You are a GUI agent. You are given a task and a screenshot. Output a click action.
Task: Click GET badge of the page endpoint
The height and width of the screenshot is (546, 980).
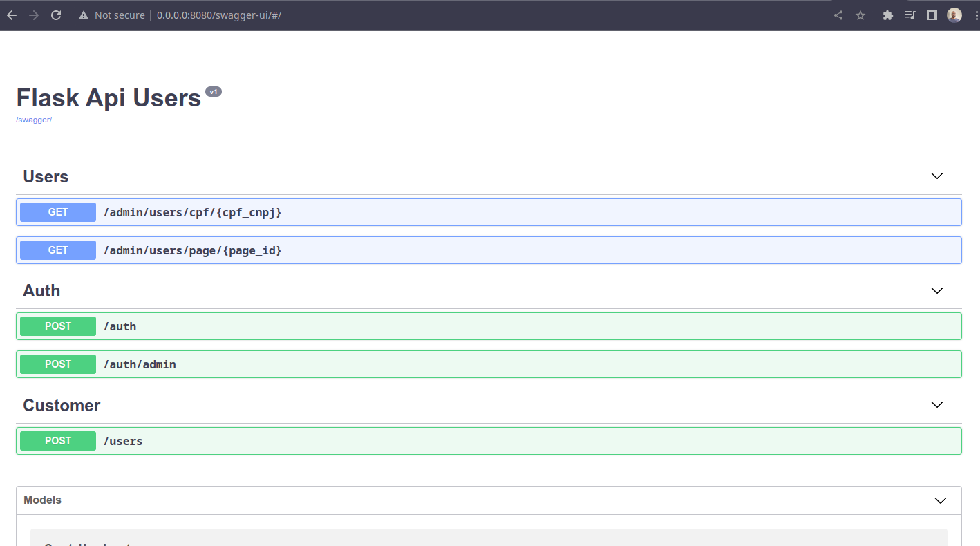(x=58, y=250)
